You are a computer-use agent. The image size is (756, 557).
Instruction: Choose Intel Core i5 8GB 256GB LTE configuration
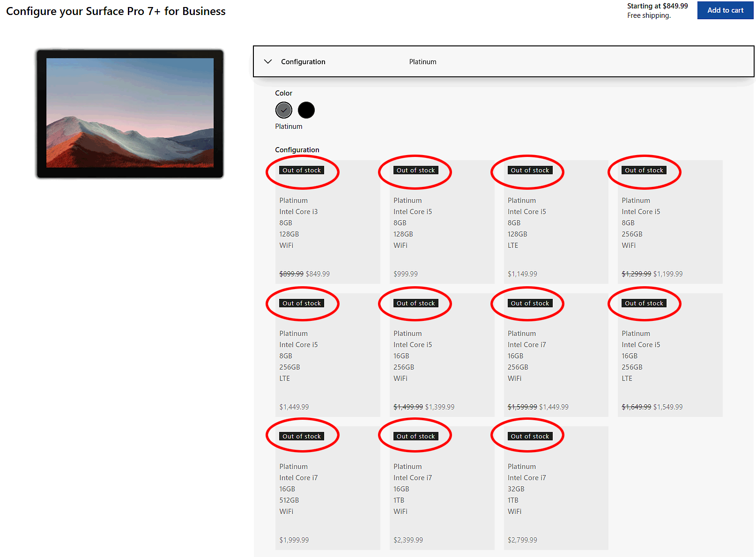(327, 355)
